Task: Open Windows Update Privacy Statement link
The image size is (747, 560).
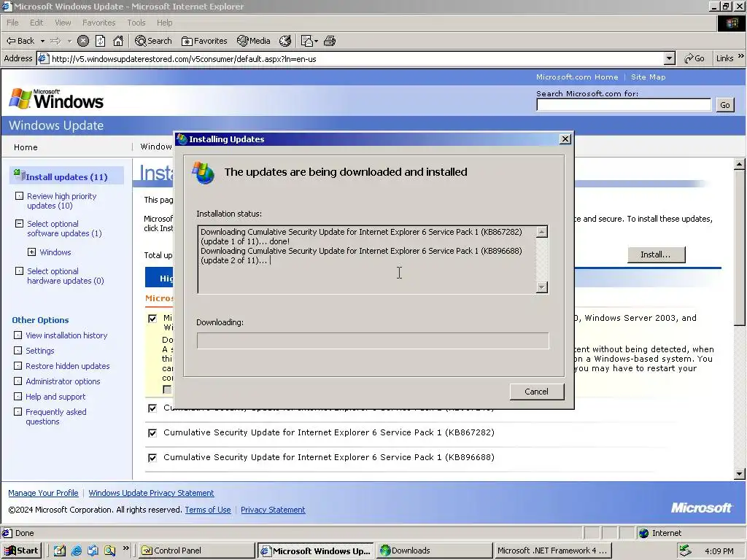Action: pos(151,493)
